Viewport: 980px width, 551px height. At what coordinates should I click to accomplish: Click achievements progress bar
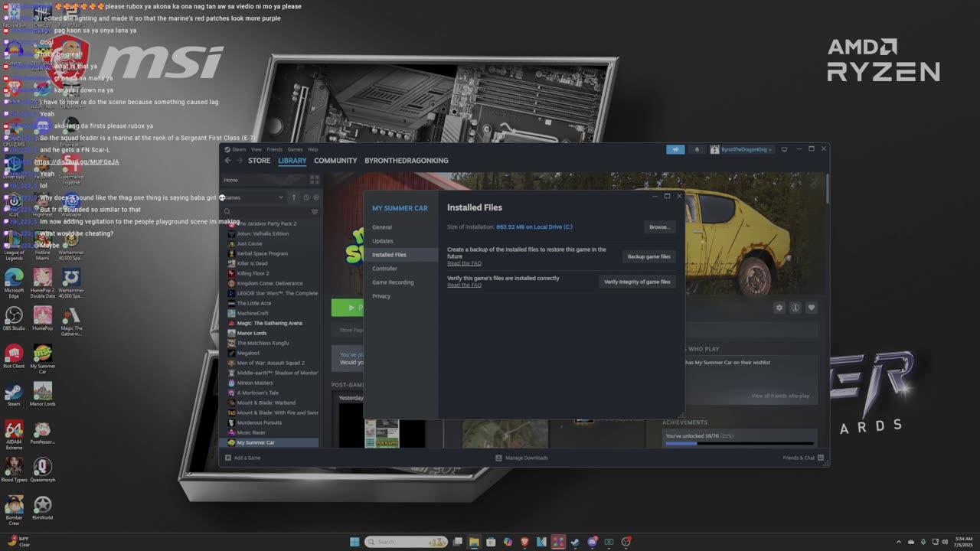[x=740, y=443]
